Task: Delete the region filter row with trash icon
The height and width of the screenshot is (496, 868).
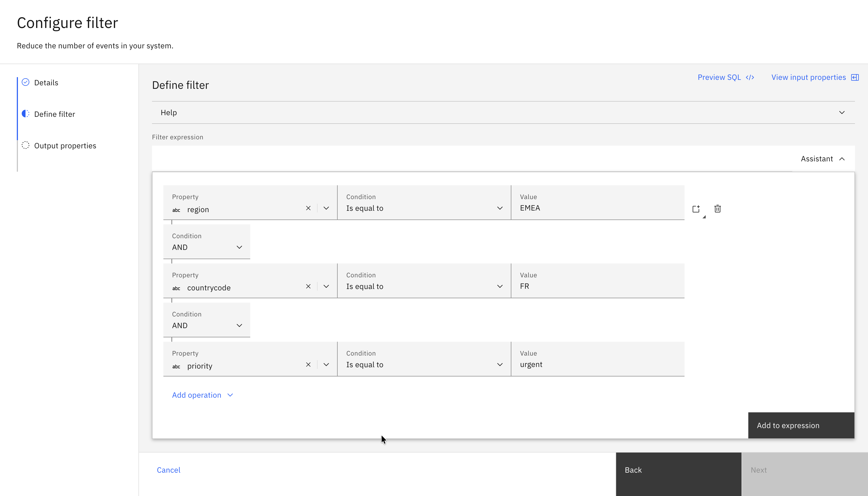Action: (718, 209)
